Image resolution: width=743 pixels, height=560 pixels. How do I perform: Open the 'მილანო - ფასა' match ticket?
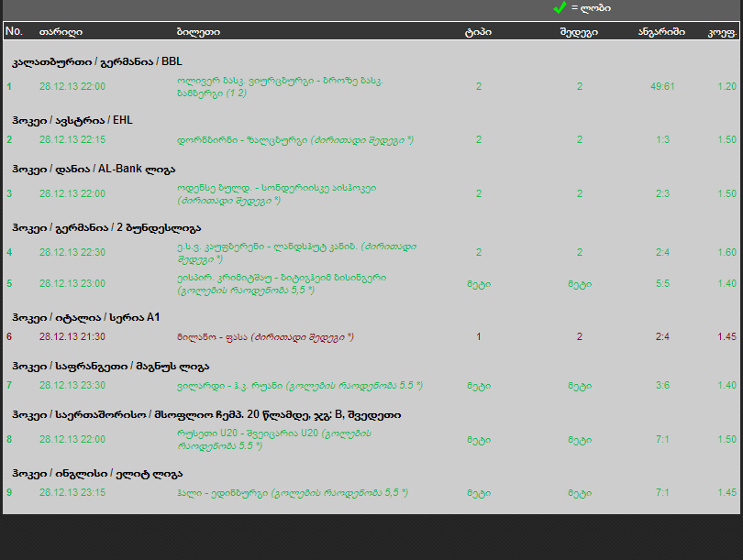(x=265, y=337)
